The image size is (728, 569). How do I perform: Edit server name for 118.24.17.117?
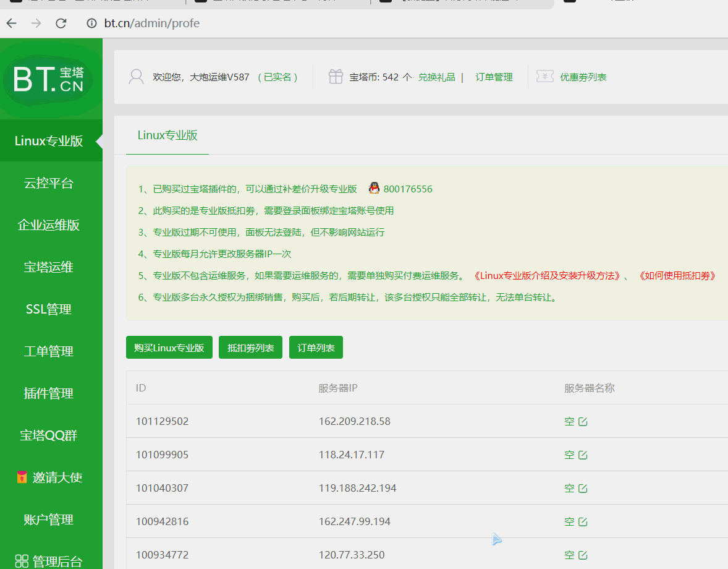[583, 455]
